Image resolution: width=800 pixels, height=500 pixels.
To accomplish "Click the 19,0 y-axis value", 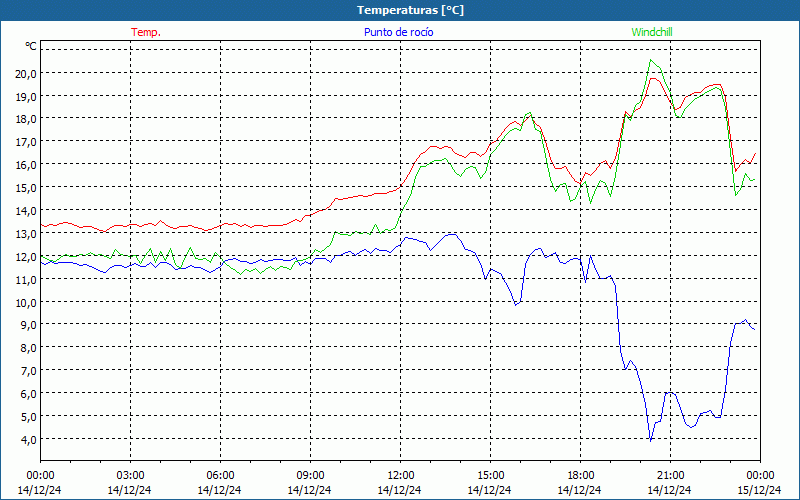I will 26,96.
